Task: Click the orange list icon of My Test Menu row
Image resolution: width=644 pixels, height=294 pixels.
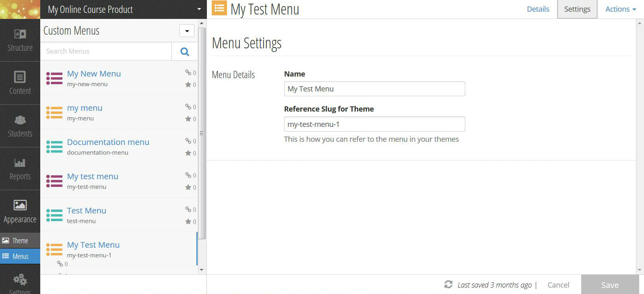Action: pos(54,249)
